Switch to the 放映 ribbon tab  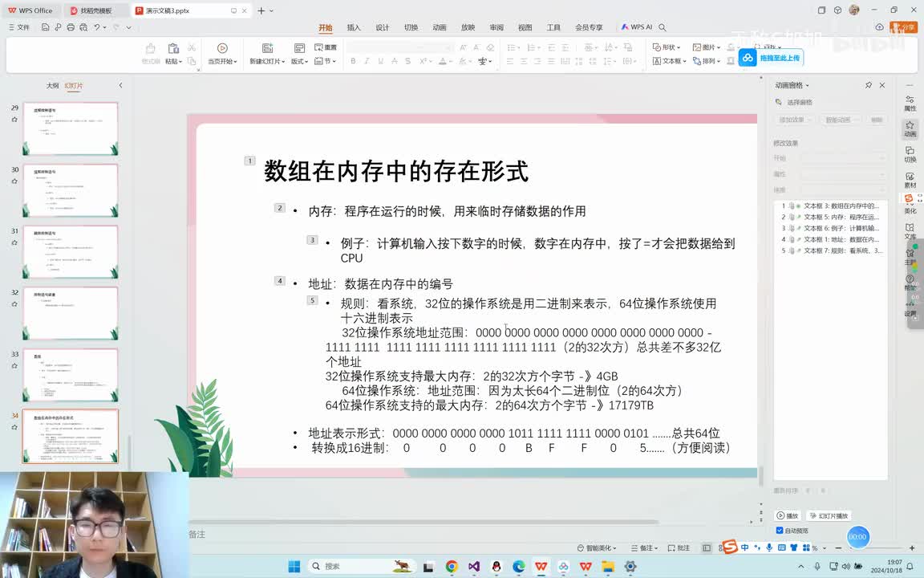click(x=468, y=27)
